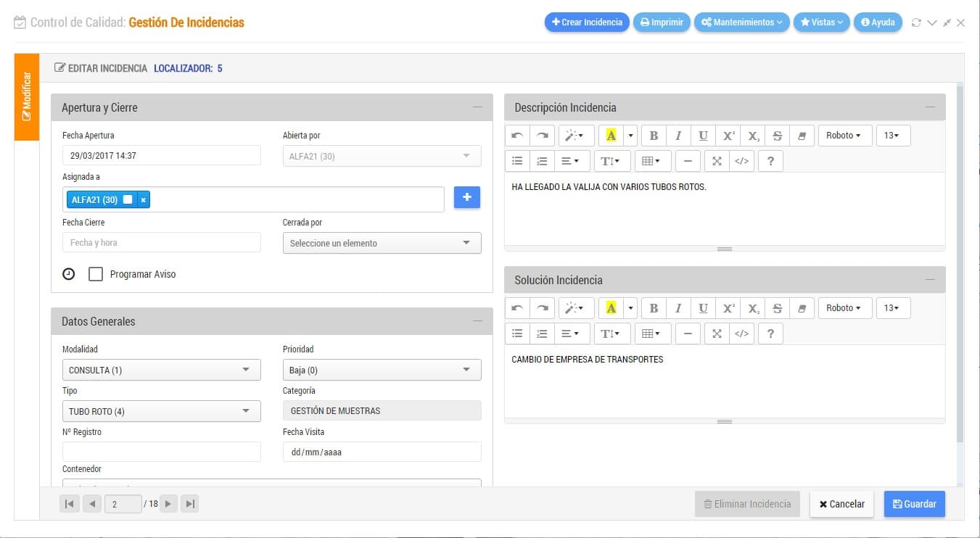Collapse the Datos Generales panel
Image resolution: width=980 pixels, height=538 pixels.
click(477, 321)
